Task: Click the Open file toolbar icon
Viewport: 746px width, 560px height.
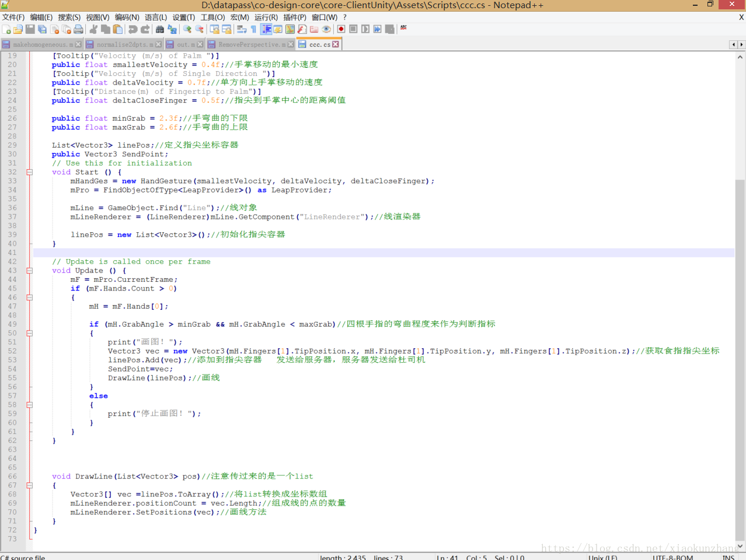Action: click(x=18, y=29)
